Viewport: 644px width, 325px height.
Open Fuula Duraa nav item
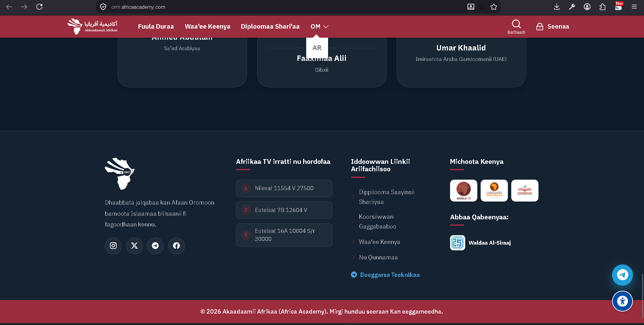156,27
